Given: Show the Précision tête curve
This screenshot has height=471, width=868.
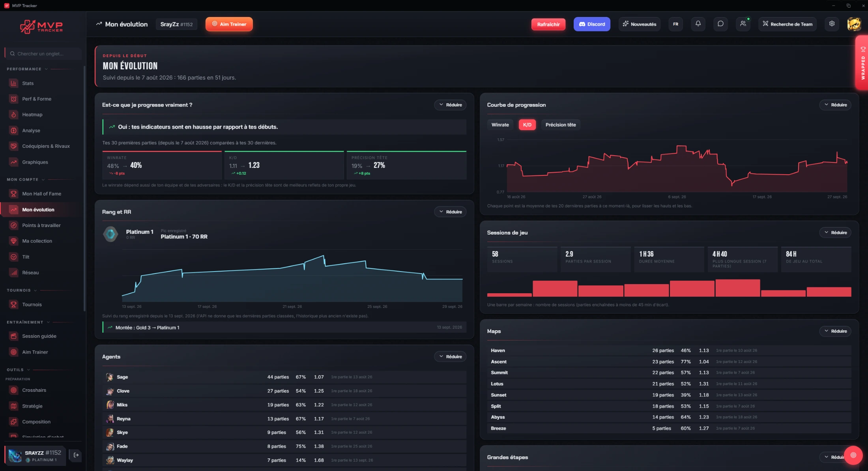Looking at the screenshot, I should coord(560,125).
